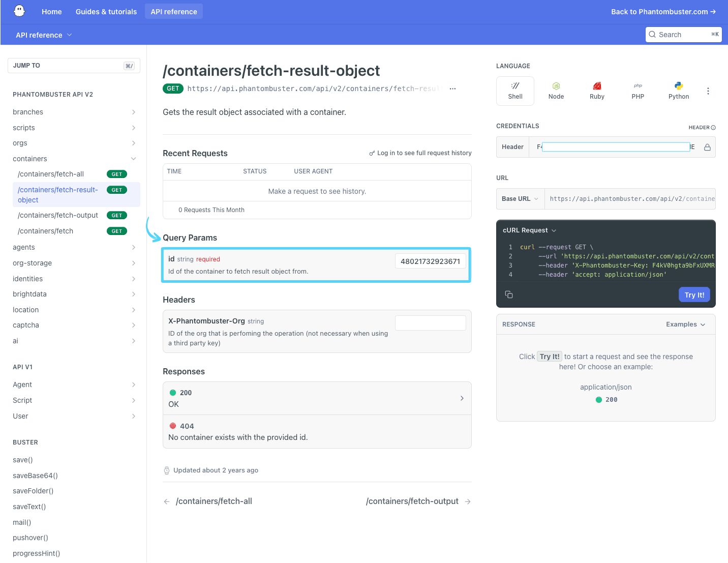Select the 200 example response
Viewport: 728px width, 563px height.
tap(606, 400)
